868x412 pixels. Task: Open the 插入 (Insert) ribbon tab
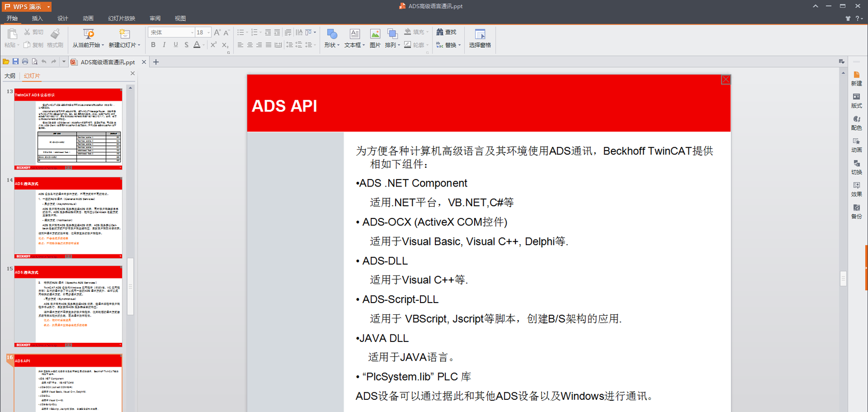37,18
